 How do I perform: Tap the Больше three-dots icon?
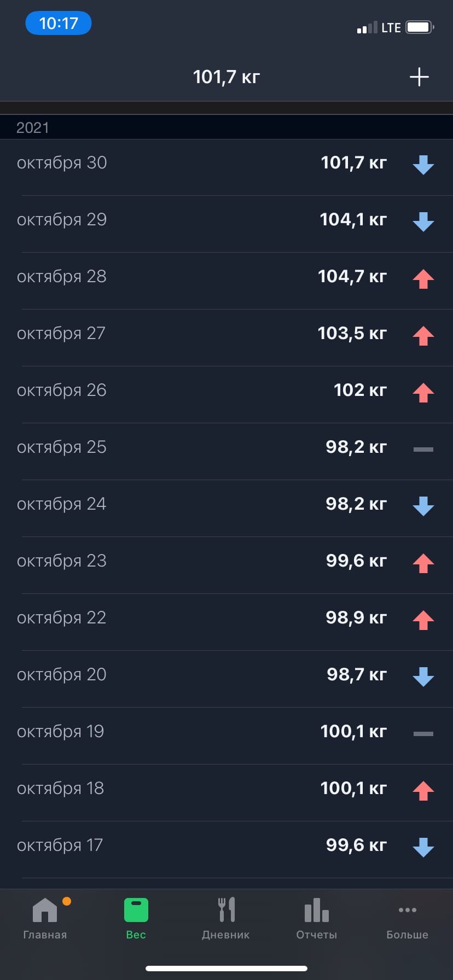(x=407, y=911)
